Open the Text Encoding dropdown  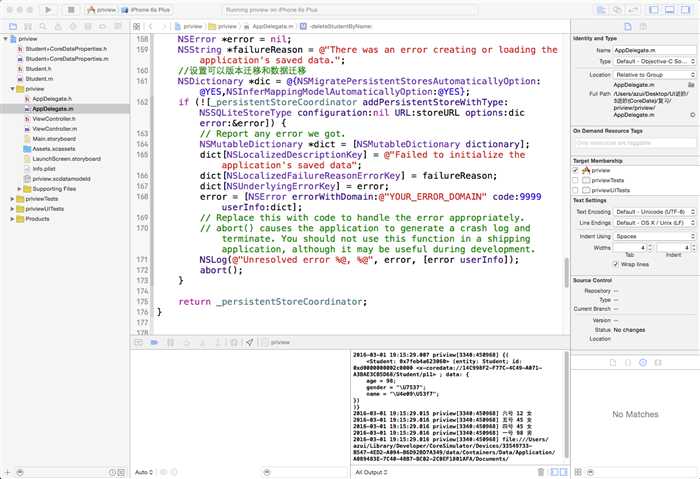(x=654, y=212)
